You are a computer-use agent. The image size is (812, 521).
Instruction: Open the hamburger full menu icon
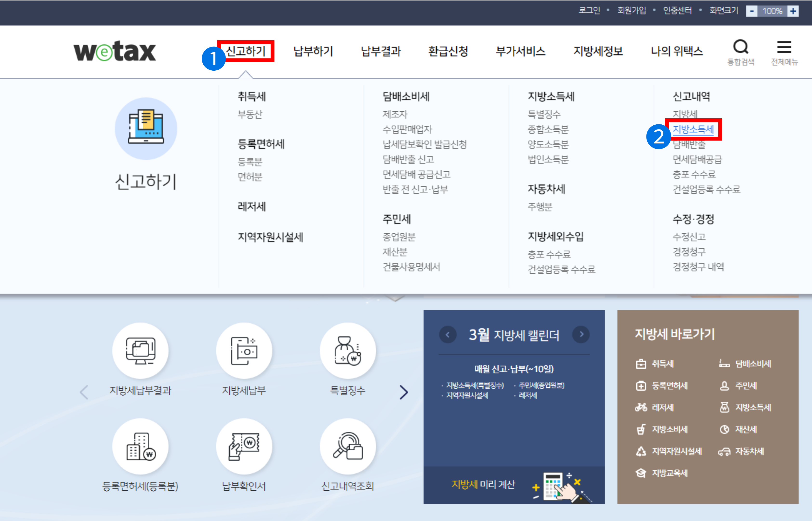click(784, 47)
